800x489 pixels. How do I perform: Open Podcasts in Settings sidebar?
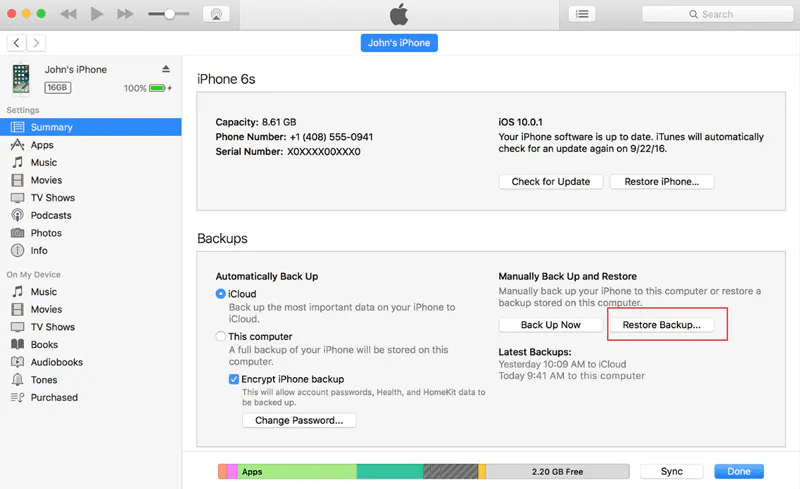point(50,215)
